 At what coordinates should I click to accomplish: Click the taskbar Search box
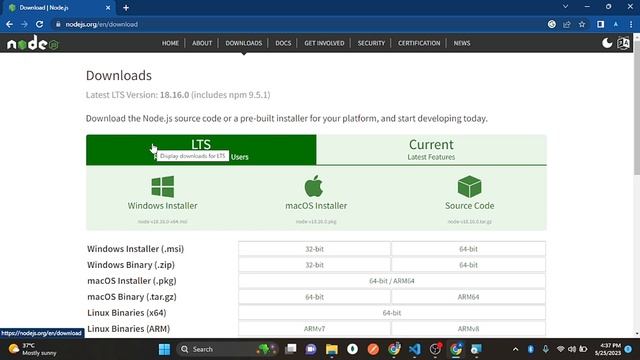[x=228, y=349]
